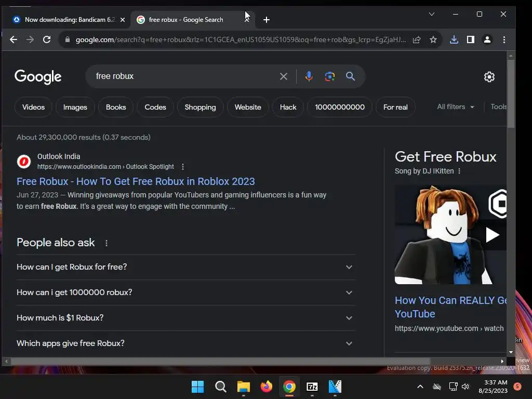Open the tab search chevron
The width and height of the screenshot is (532, 399).
point(432,14)
